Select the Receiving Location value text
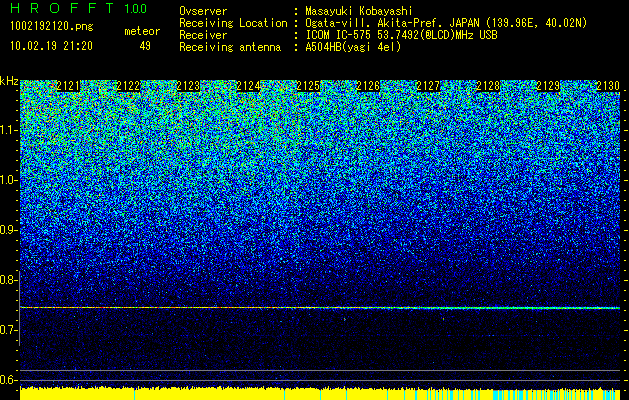This screenshot has width=629, height=400. pyautogui.click(x=446, y=23)
